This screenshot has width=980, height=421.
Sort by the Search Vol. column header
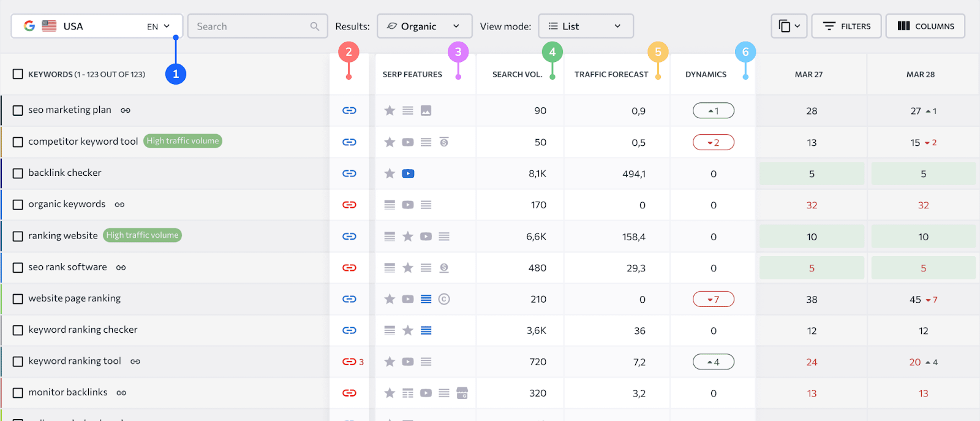point(517,74)
